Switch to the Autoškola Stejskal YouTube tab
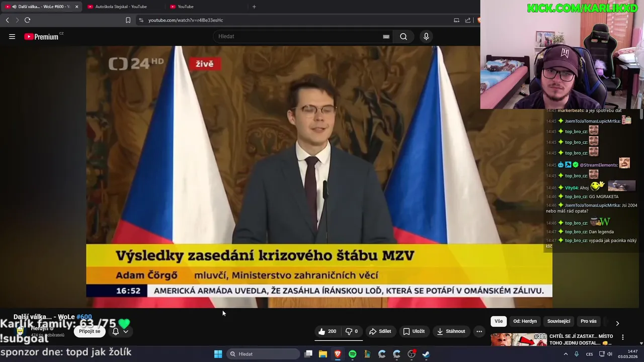 121,7
